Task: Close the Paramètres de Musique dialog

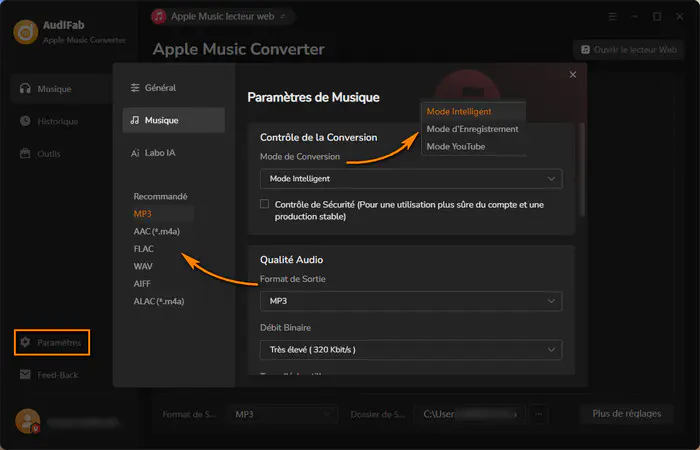Action: point(573,75)
